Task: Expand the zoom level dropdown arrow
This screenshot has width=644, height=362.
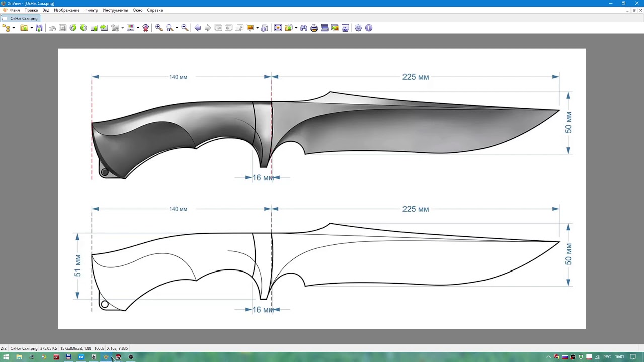Action: (x=177, y=28)
